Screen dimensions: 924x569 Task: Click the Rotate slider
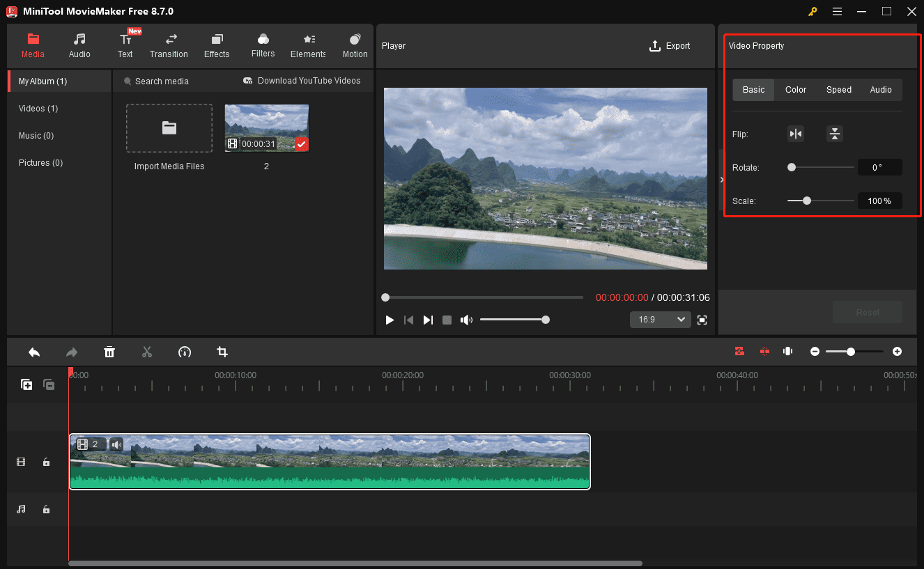(x=821, y=167)
